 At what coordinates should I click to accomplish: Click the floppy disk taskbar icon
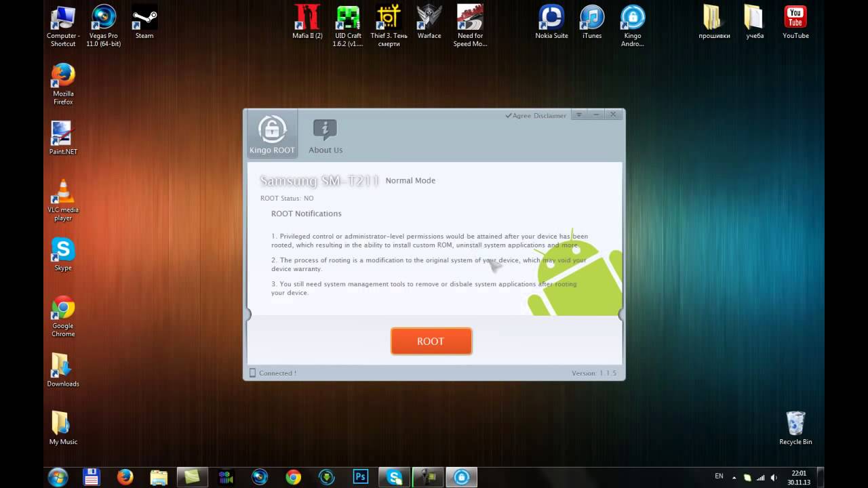click(x=92, y=477)
